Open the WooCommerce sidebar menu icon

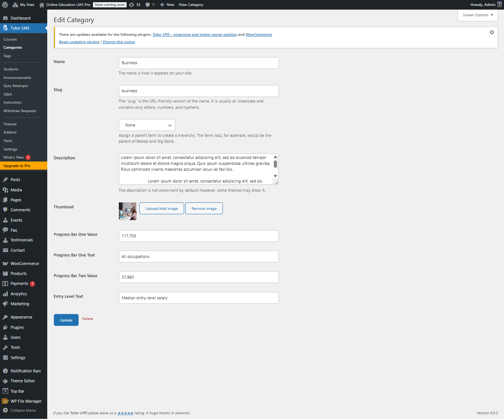[5, 264]
